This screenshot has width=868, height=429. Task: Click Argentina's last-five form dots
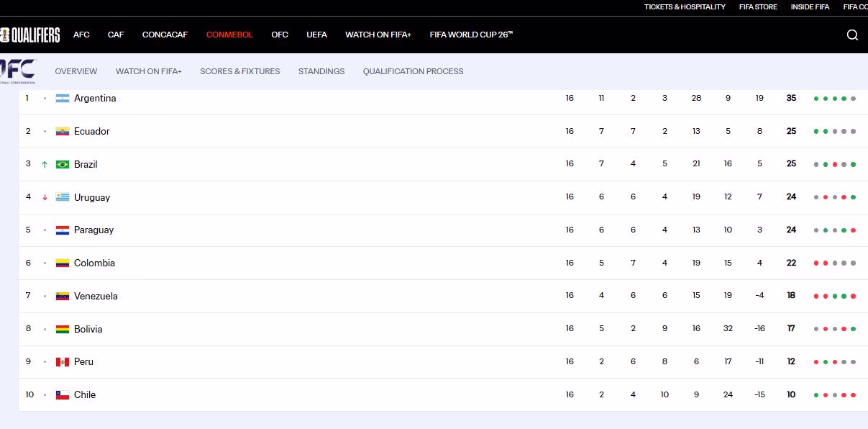[834, 99]
